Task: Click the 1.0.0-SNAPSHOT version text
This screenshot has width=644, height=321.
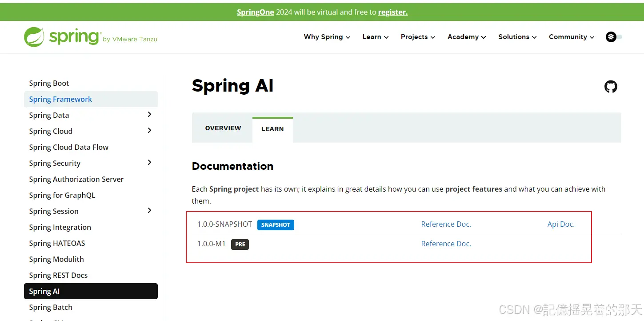Action: coord(224,224)
